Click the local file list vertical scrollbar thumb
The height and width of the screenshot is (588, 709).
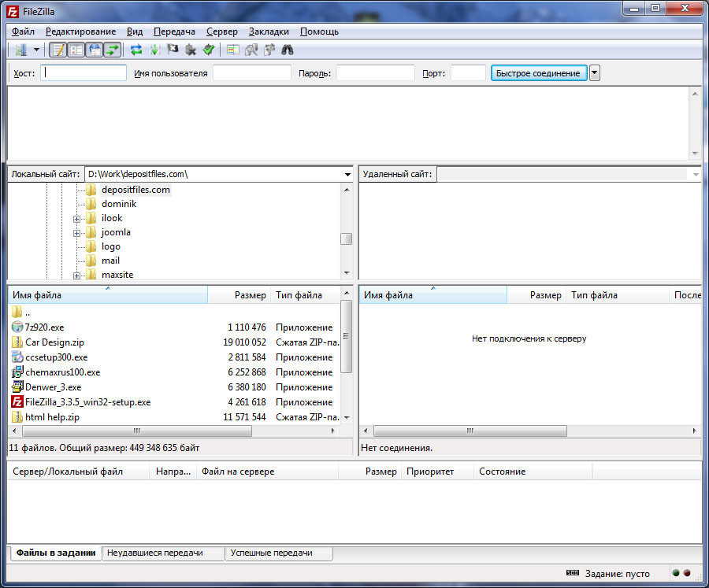tap(347, 336)
